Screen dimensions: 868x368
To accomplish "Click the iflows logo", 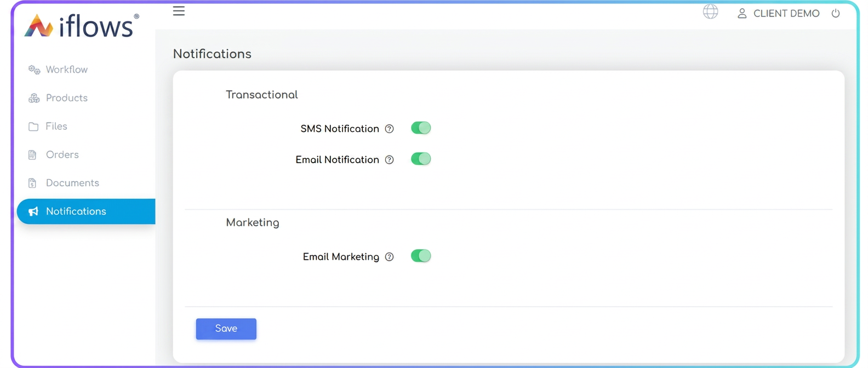I will 82,26.
